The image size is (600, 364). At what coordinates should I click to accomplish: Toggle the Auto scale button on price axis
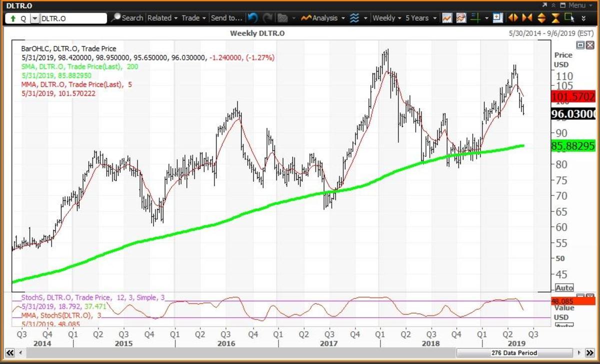(x=564, y=288)
